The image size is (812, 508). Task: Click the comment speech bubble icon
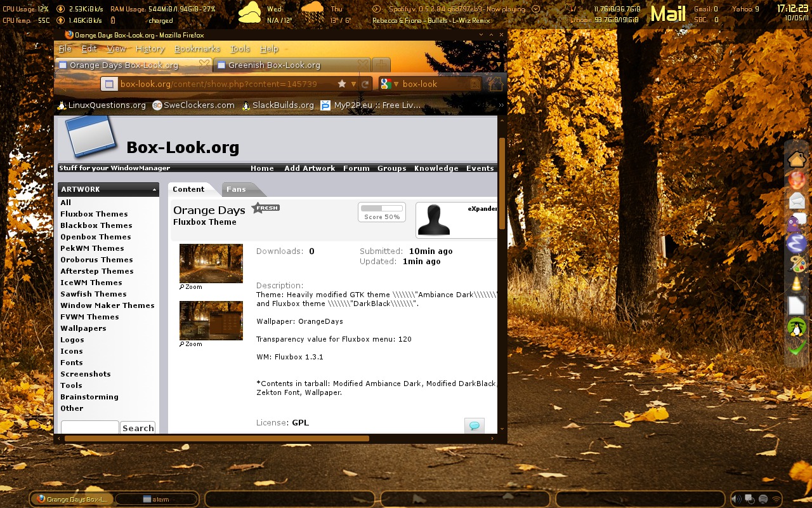474,425
